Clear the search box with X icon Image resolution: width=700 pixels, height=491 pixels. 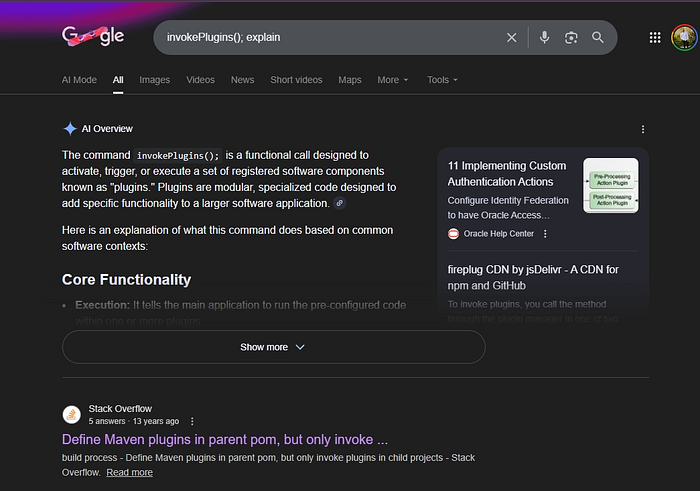512,37
